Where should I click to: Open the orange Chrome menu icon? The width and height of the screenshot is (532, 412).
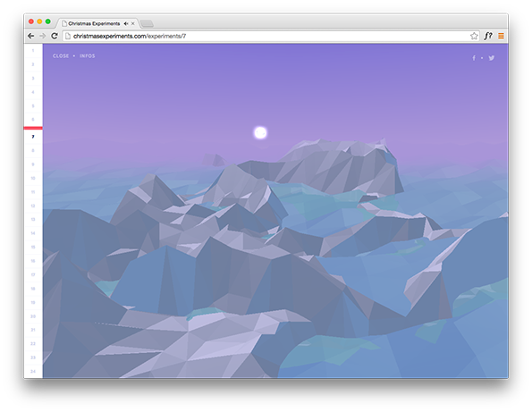(501, 36)
